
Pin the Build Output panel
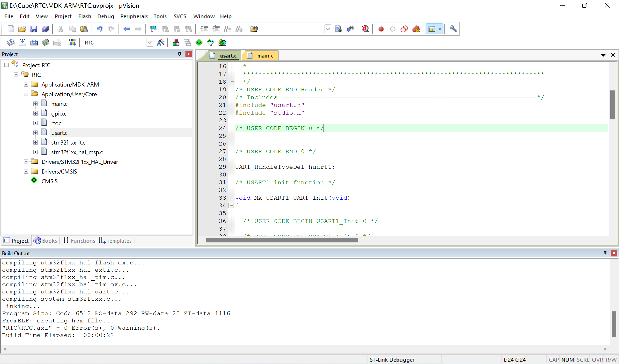[605, 253]
